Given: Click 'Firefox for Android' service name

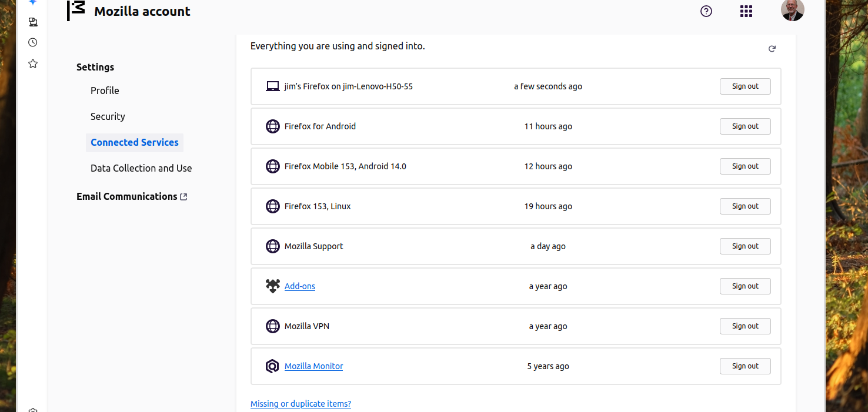Looking at the screenshot, I should (320, 126).
